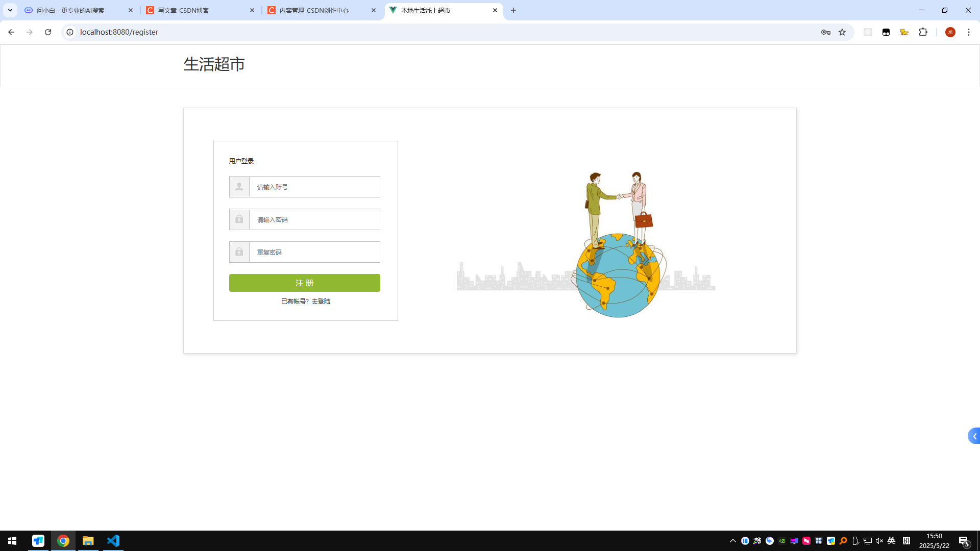Open File Explorer from taskbar
This screenshot has width=980, height=551.
click(88, 541)
